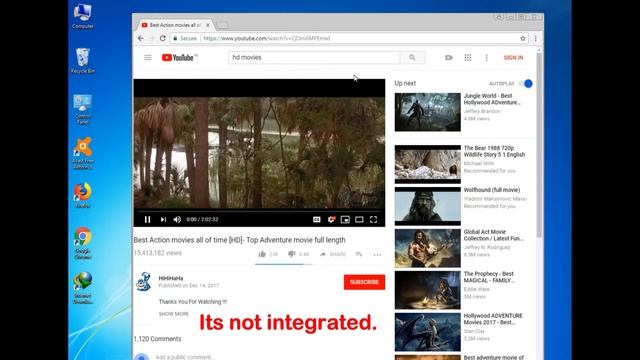The height and width of the screenshot is (360, 640).
Task: Toggle the Autoplay switch
Action: point(525,84)
